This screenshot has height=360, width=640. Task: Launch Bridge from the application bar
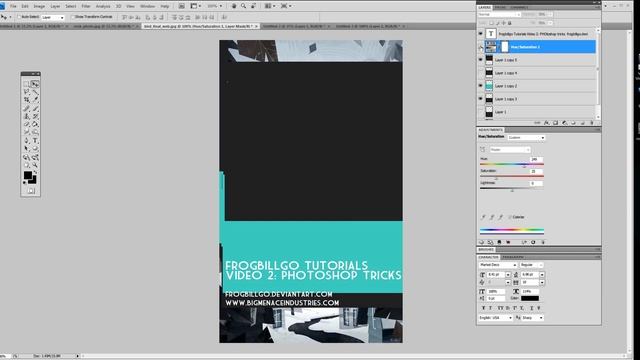[x=182, y=6]
